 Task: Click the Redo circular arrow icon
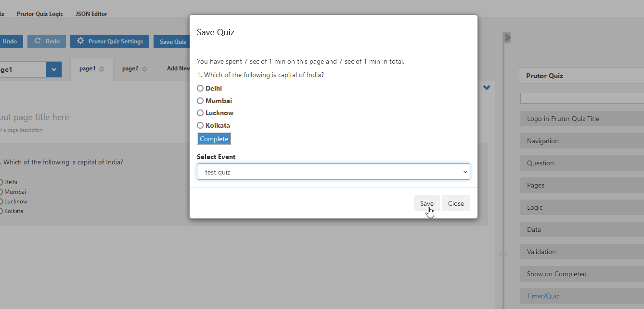pyautogui.click(x=38, y=41)
